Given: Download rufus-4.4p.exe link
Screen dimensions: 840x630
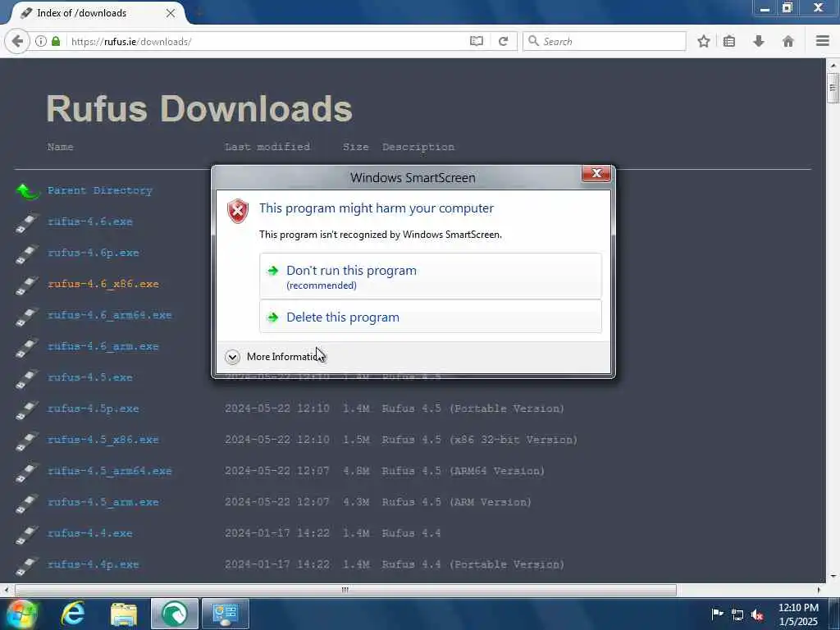Looking at the screenshot, I should point(94,564).
